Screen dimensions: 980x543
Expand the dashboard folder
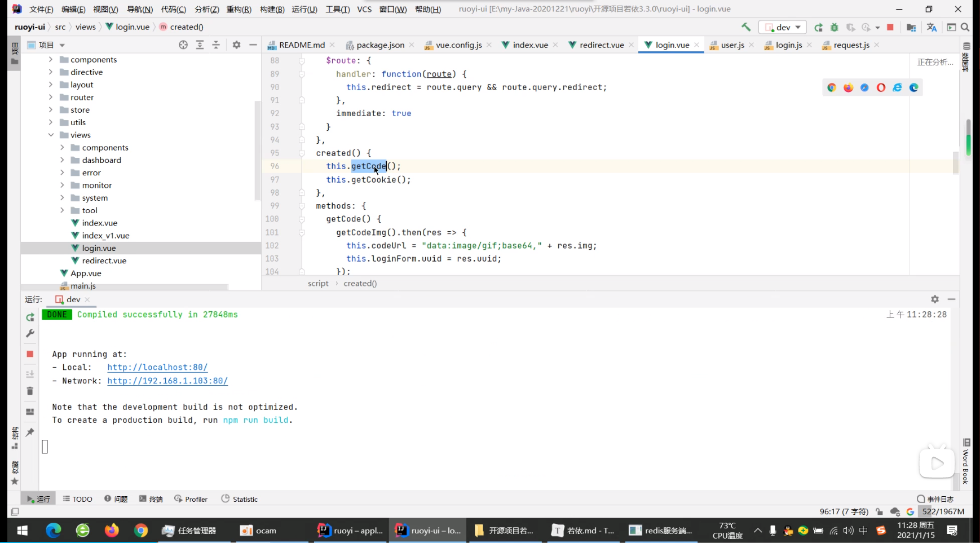[62, 160]
